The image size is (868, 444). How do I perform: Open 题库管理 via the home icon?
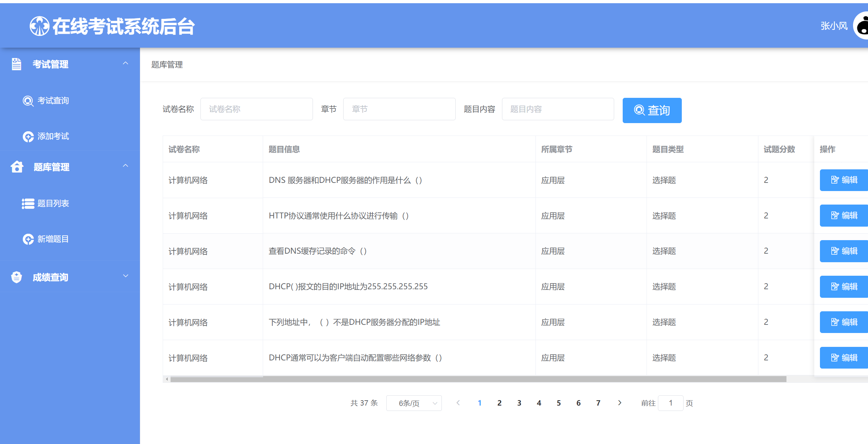click(x=16, y=167)
